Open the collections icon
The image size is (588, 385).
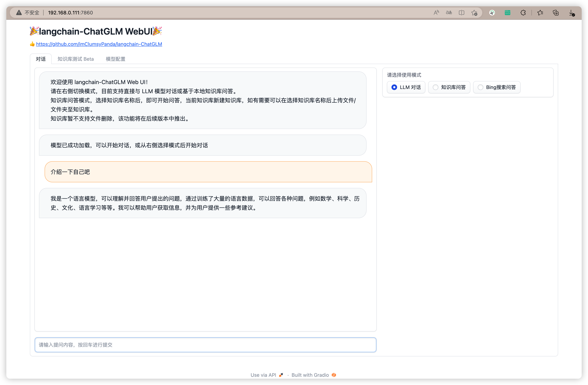coord(556,13)
